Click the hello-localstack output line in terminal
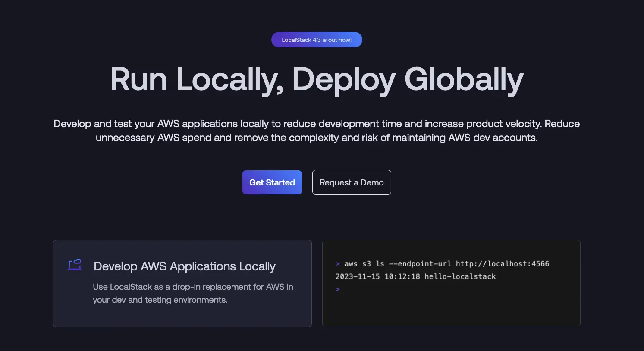 [x=415, y=276]
